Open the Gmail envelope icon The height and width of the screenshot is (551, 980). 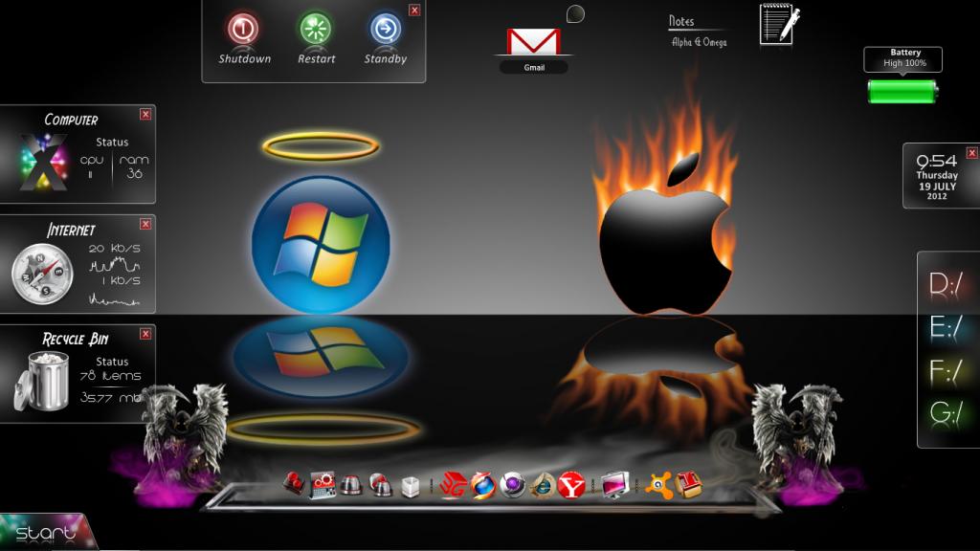(533, 42)
